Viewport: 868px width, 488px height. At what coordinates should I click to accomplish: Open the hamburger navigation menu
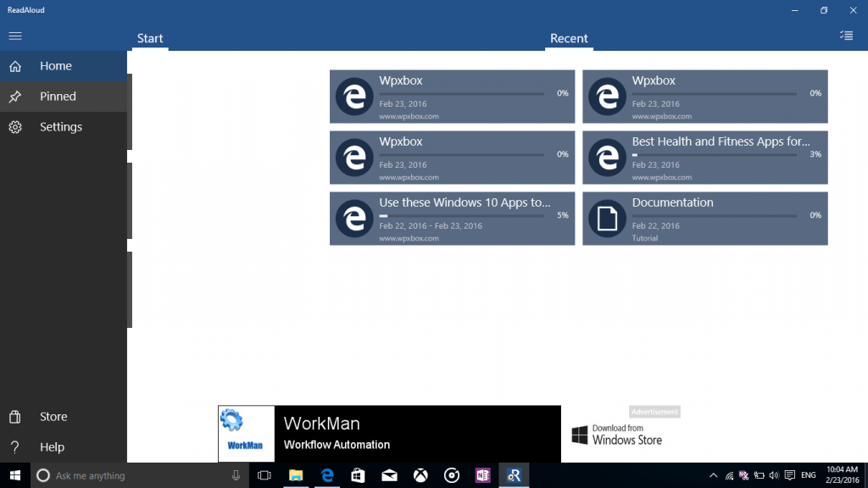pos(15,36)
